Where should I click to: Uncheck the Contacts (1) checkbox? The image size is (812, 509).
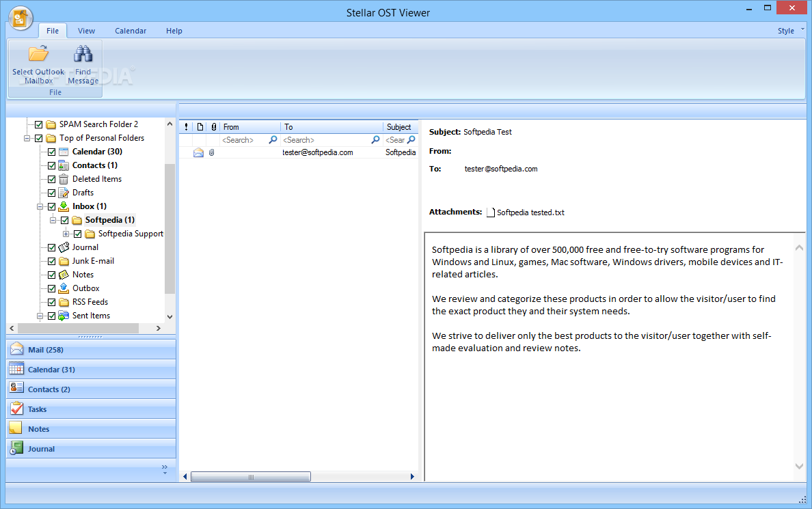pyautogui.click(x=52, y=166)
